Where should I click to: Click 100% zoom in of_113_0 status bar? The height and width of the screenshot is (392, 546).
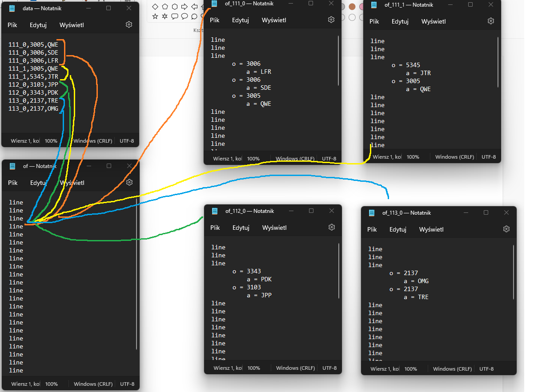[x=411, y=369]
